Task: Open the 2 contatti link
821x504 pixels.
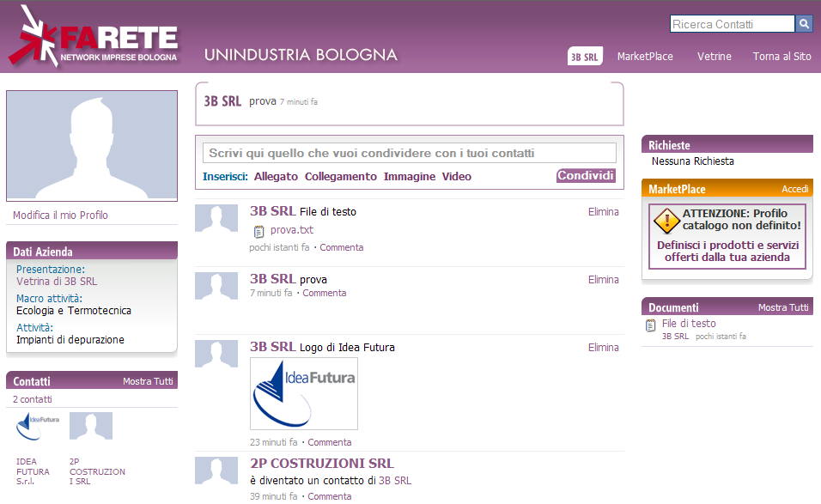Action: [33, 399]
